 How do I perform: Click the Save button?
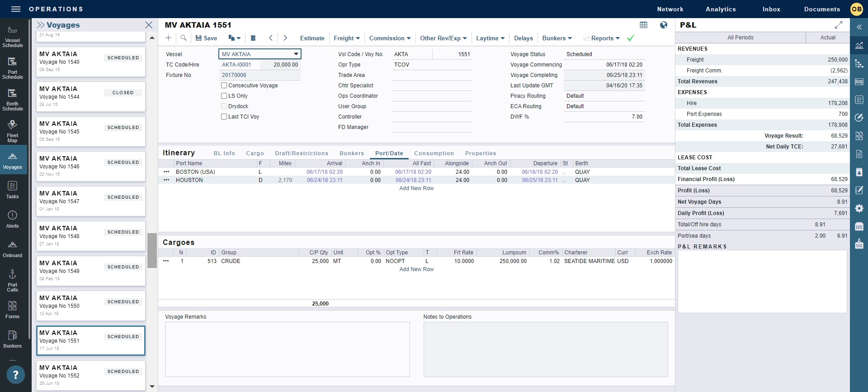click(x=206, y=38)
